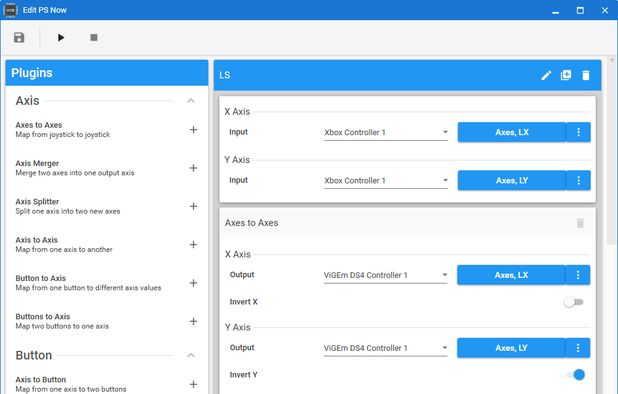Click the right panel vertical scrollbar
The height and width of the screenshot is (394, 618).
[612, 154]
